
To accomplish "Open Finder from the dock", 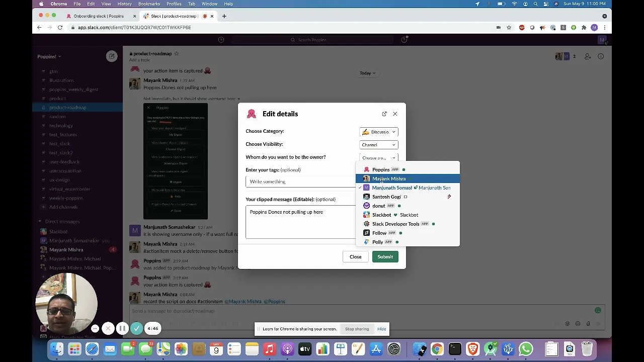I will pos(57,349).
